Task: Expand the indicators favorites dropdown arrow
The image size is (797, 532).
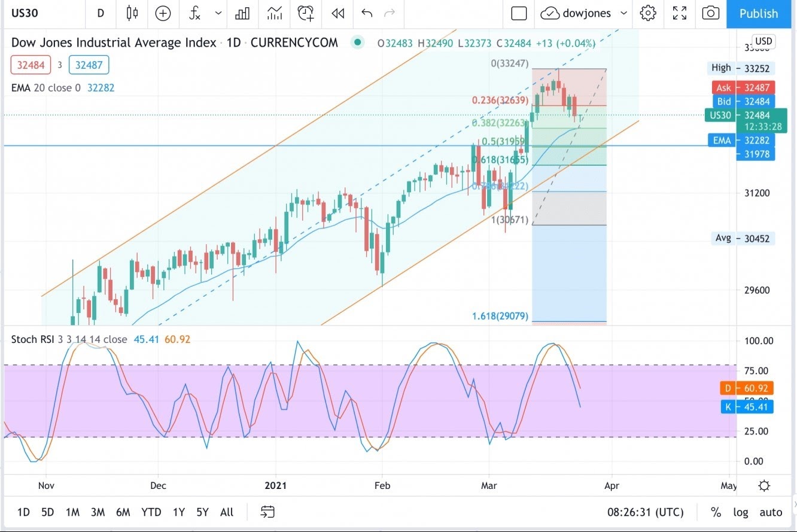Action: pyautogui.click(x=218, y=13)
